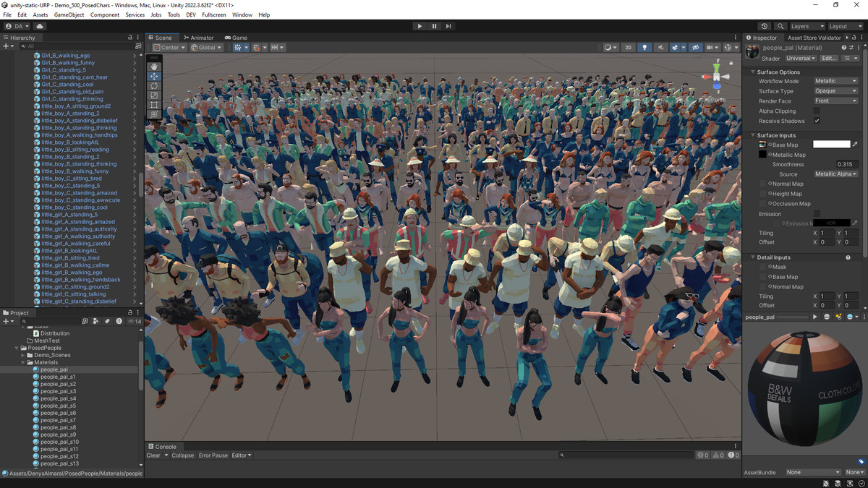Open Global handle rotation dropdown
This screenshot has height=488, width=868.
click(x=208, y=48)
